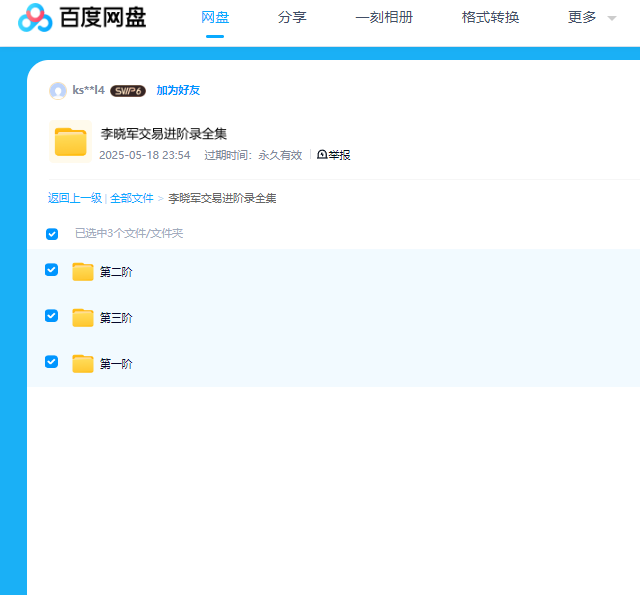Click the Baidu Netdisk logo icon
The height and width of the screenshot is (595, 640).
tap(35, 18)
